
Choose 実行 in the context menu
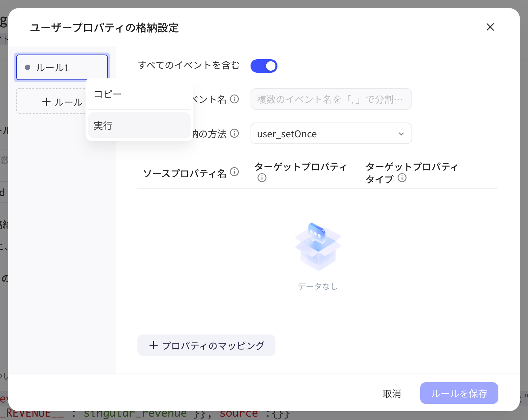tap(139, 126)
